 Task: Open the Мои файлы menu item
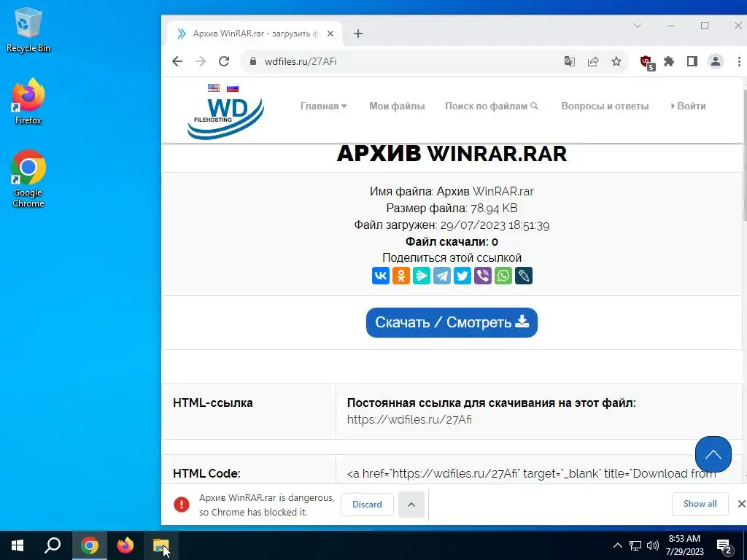click(x=397, y=106)
